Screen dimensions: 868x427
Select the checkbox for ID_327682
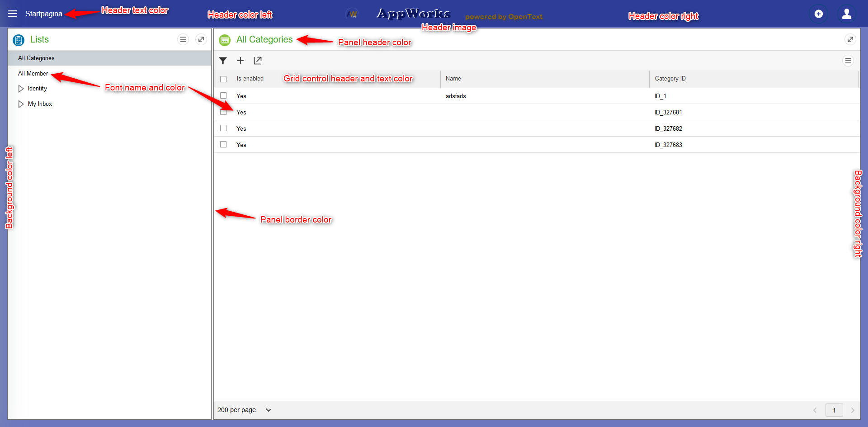pos(223,128)
